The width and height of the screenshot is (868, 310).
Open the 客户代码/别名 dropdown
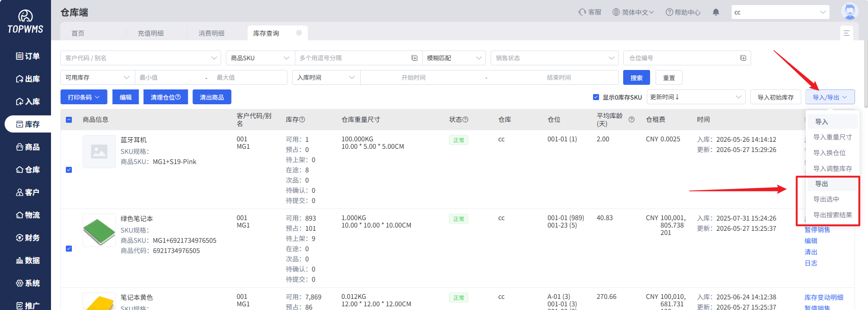click(x=140, y=58)
